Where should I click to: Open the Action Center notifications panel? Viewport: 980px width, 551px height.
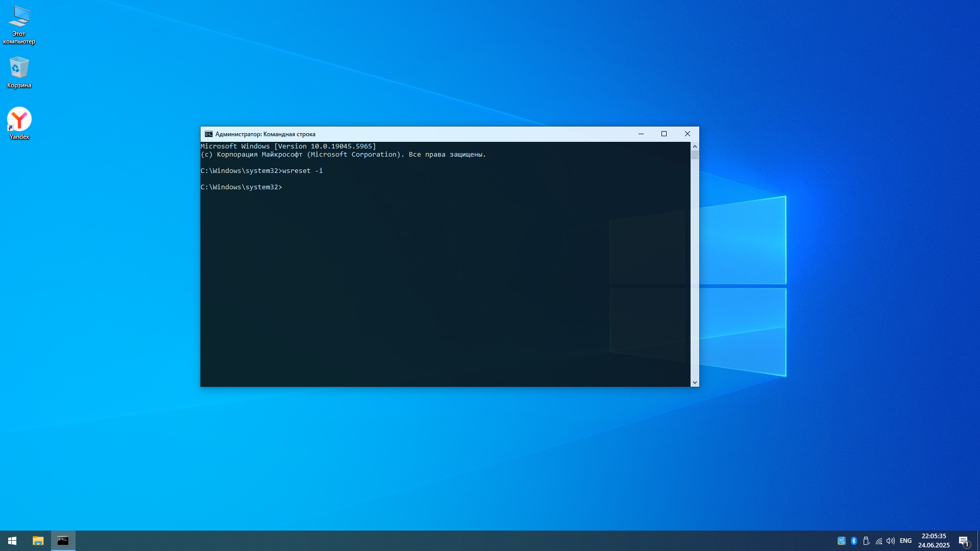964,541
